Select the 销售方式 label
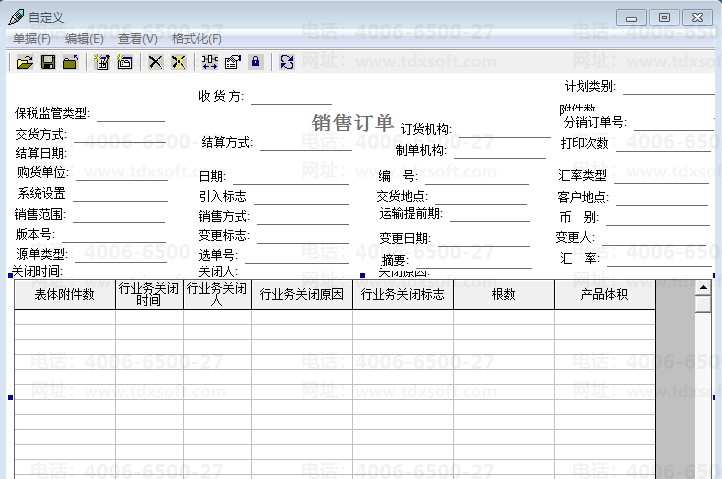722x479 pixels. (x=224, y=216)
